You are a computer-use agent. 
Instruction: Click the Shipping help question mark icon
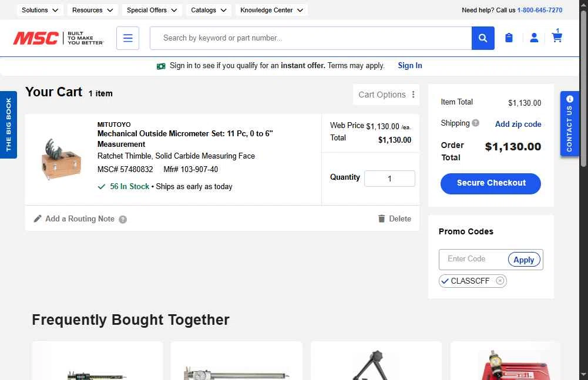click(x=475, y=123)
